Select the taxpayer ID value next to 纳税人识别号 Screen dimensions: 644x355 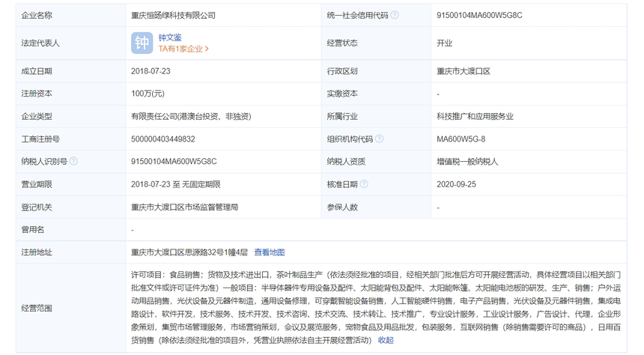pyautogui.click(x=174, y=162)
